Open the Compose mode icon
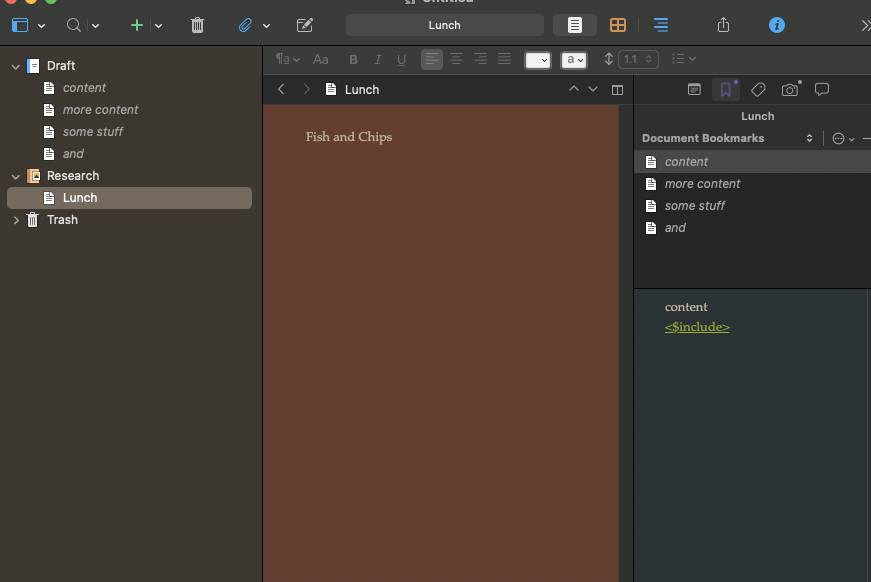 (305, 25)
